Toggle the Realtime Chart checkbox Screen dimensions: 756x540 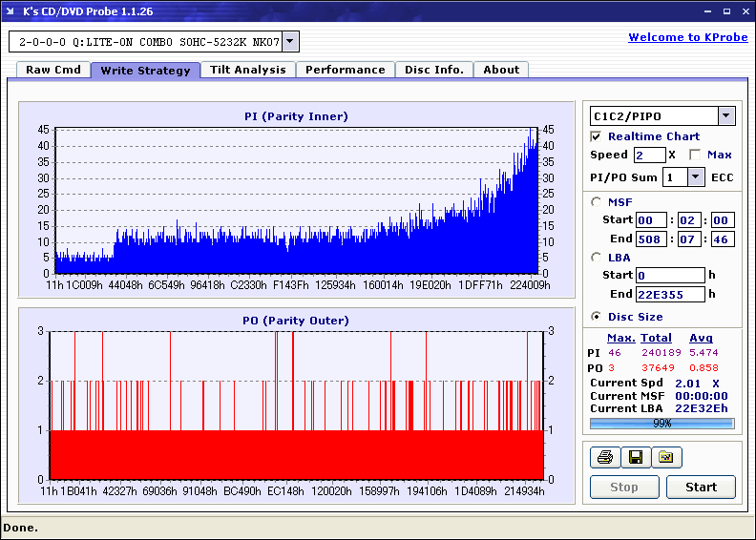click(x=597, y=136)
